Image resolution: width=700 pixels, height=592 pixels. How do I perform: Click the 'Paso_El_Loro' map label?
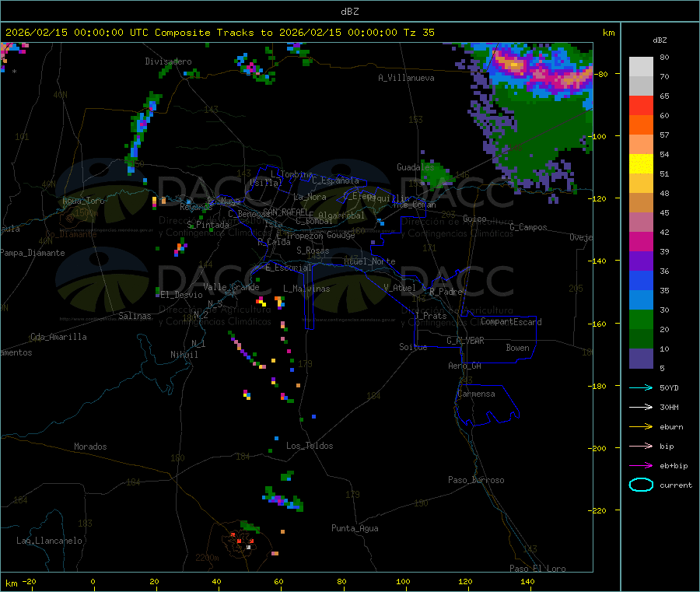coord(537,569)
